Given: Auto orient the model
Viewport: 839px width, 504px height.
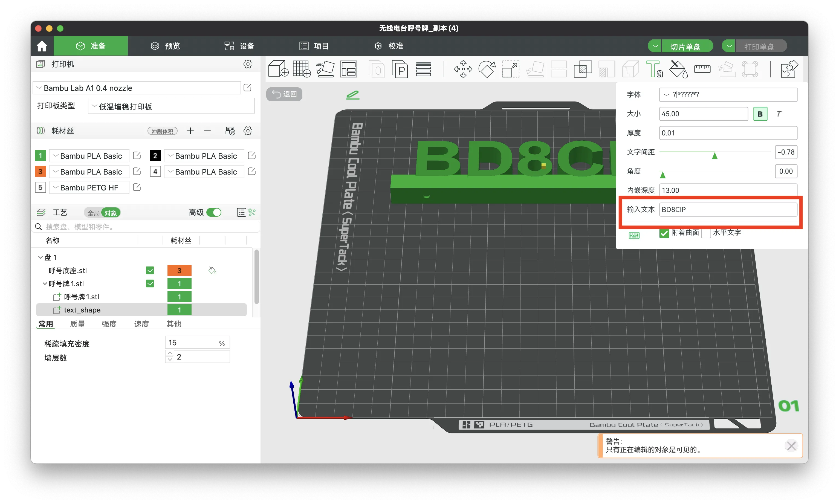Looking at the screenshot, I should point(325,69).
